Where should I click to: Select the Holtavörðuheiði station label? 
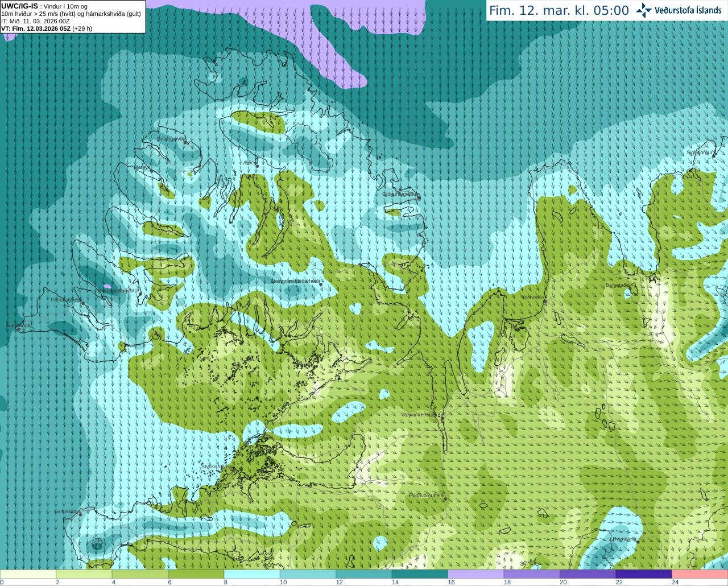[x=427, y=496]
